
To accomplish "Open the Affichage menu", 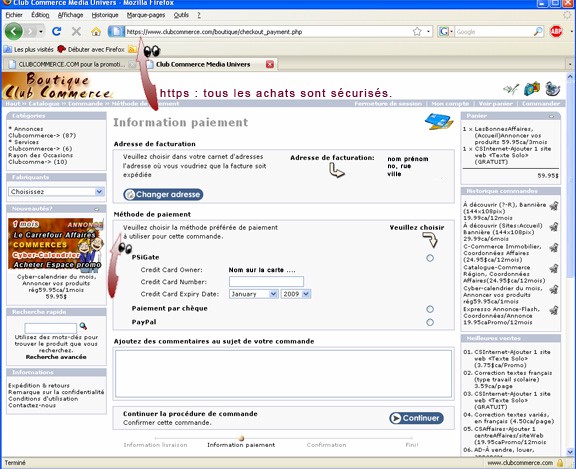I will tap(70, 15).
